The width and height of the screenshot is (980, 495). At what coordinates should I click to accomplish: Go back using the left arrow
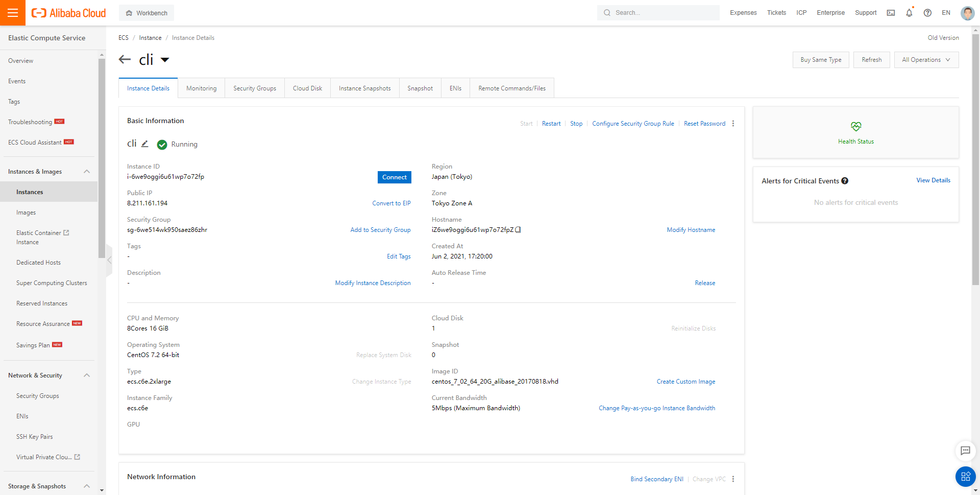[125, 59]
